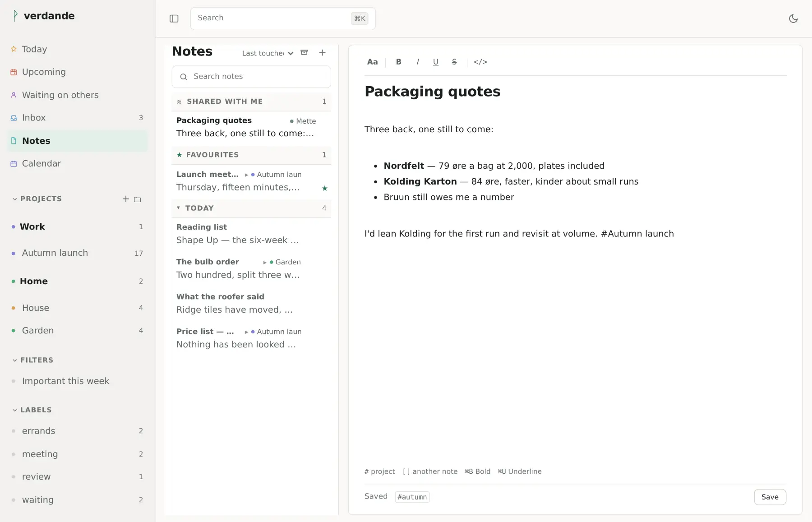Click the Save button

[x=770, y=497]
